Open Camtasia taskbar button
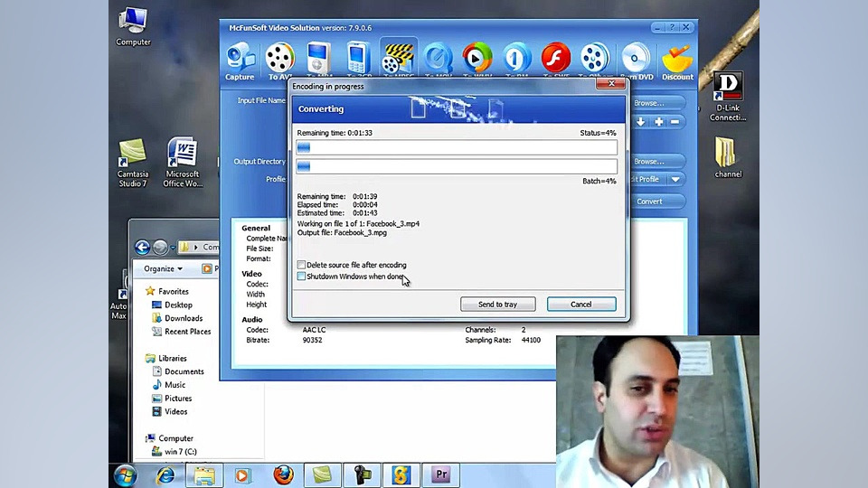 [322, 475]
